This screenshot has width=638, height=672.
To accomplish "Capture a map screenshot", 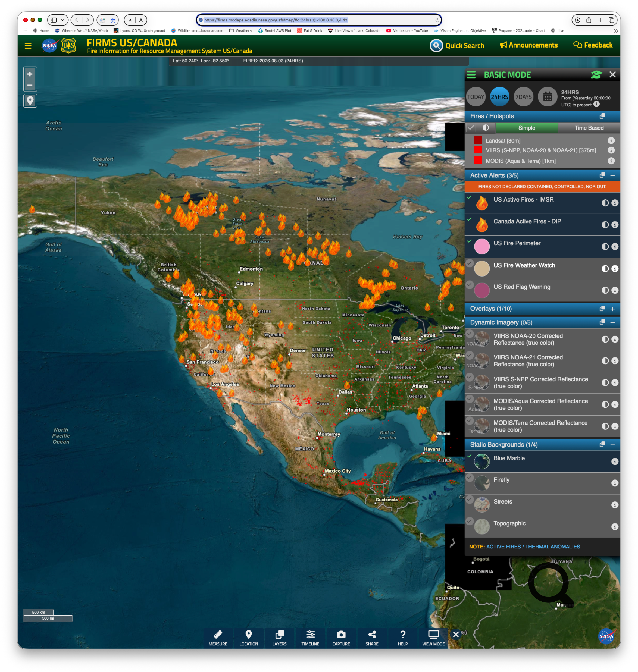I will (341, 638).
